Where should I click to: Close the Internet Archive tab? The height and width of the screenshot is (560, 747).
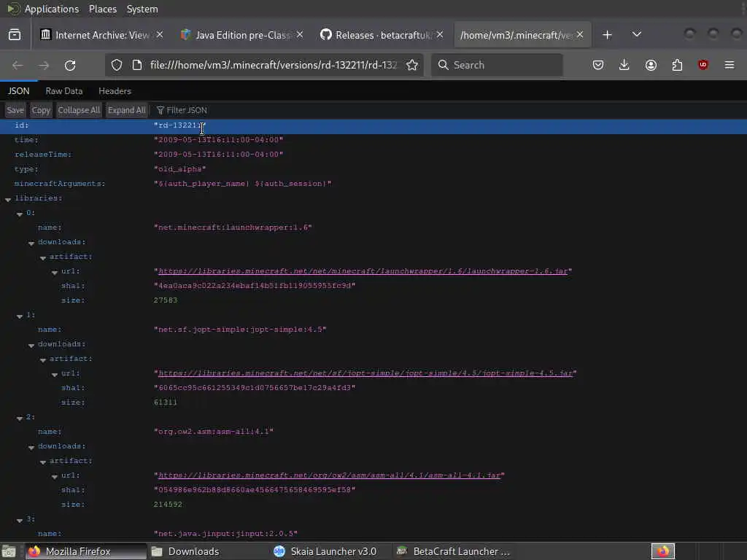tap(160, 35)
